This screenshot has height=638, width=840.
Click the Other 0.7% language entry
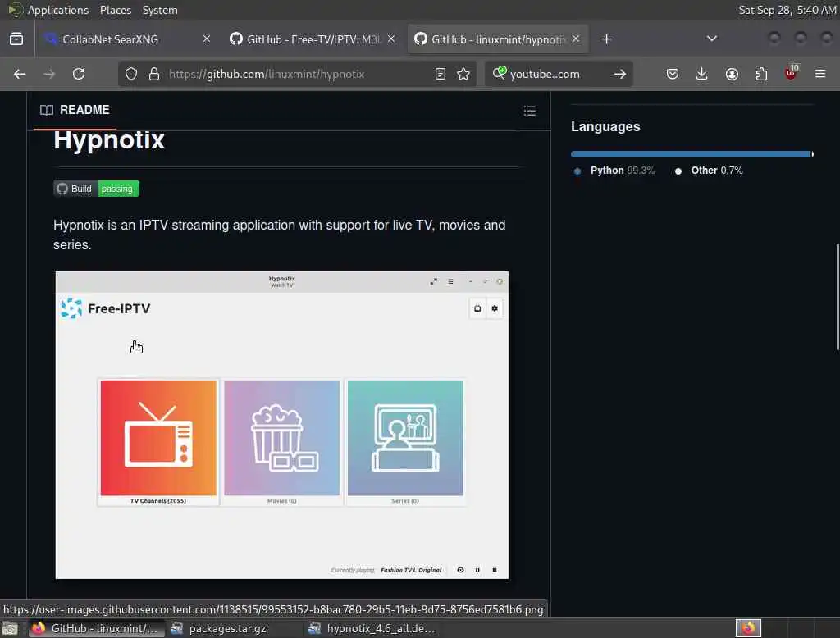tap(709, 171)
